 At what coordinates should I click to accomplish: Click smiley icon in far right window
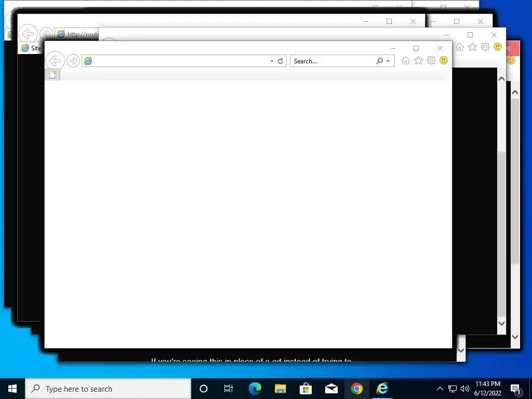point(511,60)
